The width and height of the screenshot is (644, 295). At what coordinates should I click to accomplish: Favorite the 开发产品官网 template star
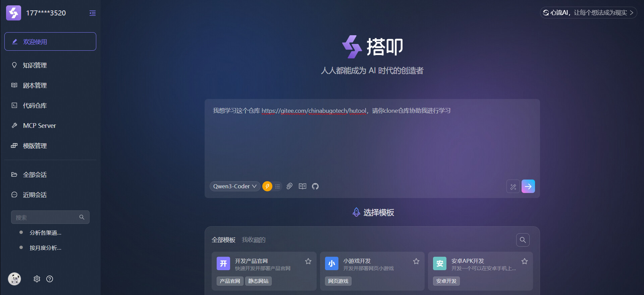pos(308,261)
